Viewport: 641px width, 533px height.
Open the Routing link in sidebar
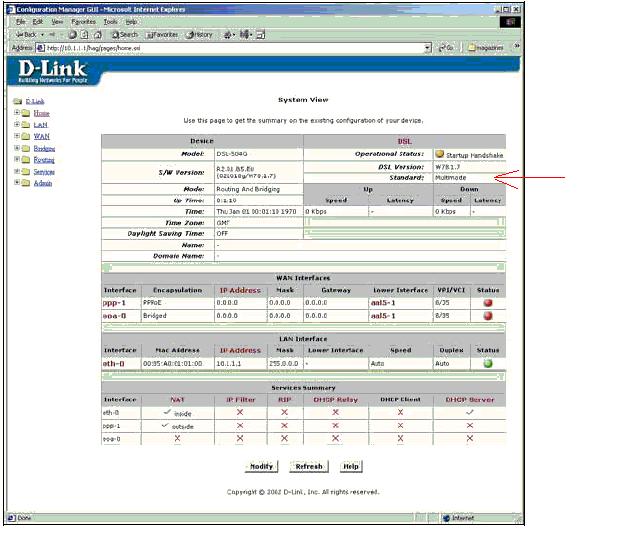(x=44, y=160)
